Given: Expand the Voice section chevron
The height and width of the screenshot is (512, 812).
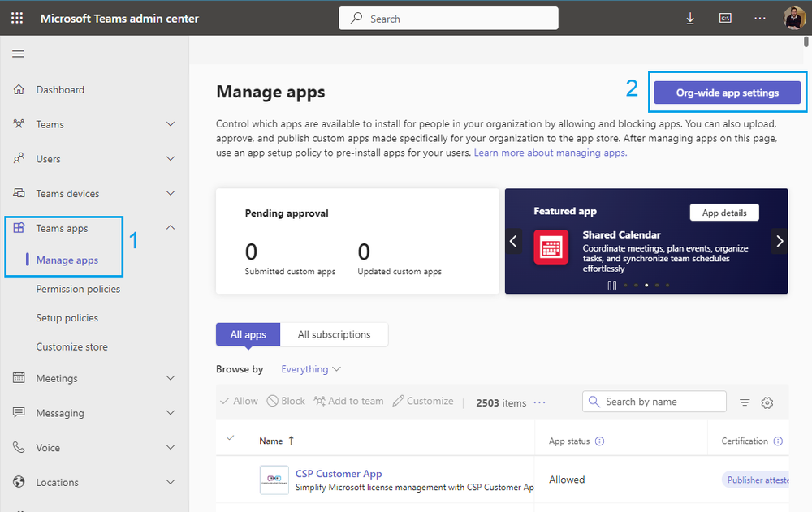Looking at the screenshot, I should coord(171,447).
